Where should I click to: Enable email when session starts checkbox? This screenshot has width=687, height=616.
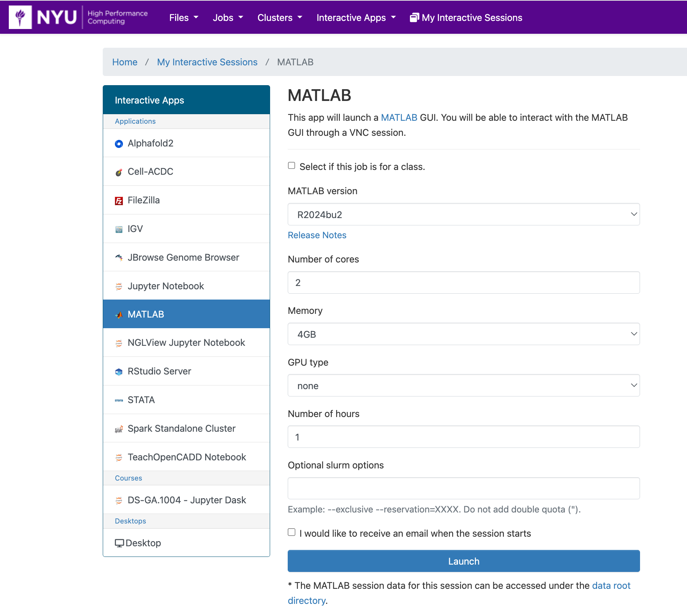(x=292, y=532)
